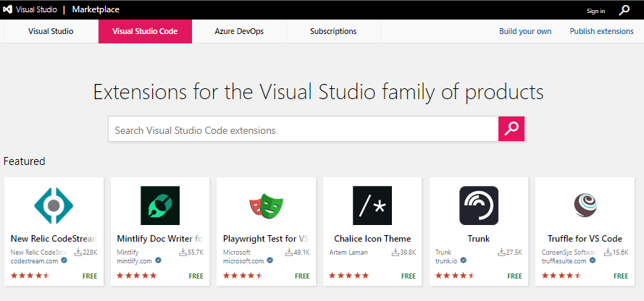644x301 pixels.
Task: Click the download icon beside 27.5K
Action: coord(501,253)
